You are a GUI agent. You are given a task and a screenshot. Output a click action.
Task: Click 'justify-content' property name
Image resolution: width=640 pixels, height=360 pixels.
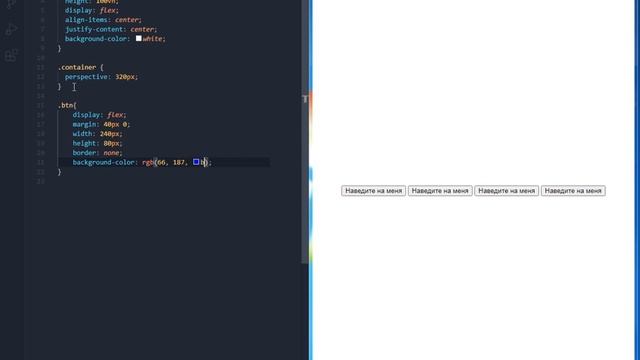(x=94, y=29)
